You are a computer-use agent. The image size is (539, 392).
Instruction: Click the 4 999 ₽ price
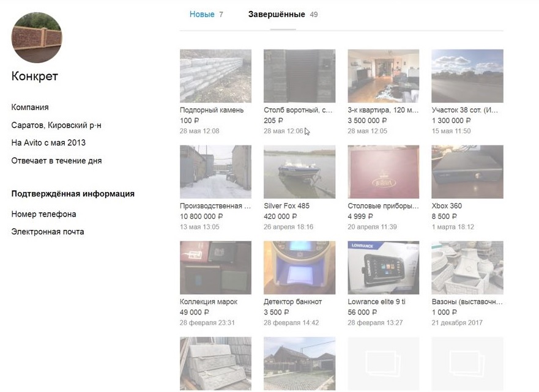click(x=360, y=216)
